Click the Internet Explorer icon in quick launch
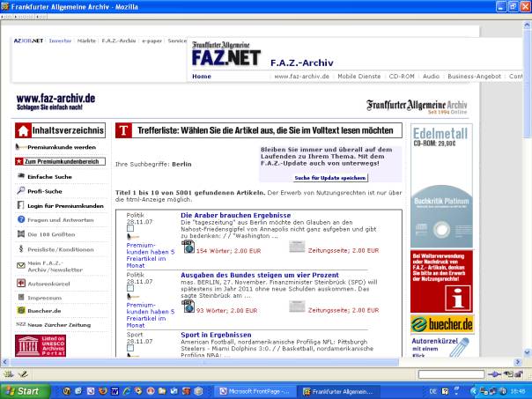This screenshot has width=532, height=399. tap(126, 391)
